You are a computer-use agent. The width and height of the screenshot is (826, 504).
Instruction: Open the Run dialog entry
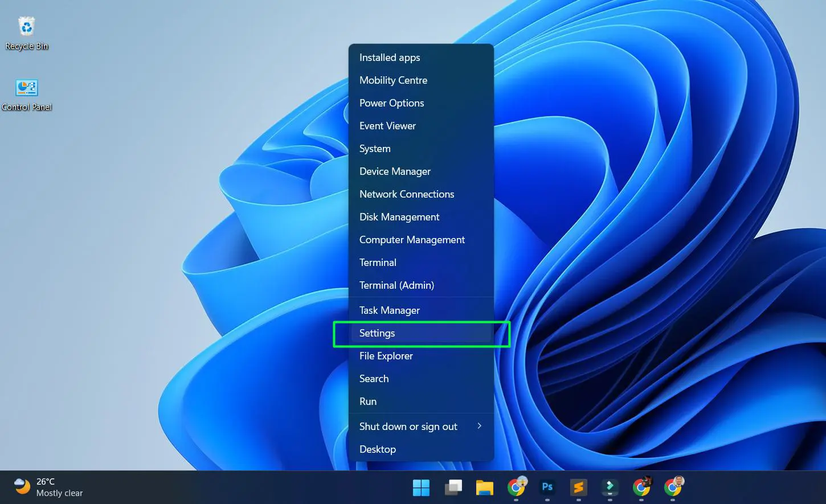(x=367, y=401)
